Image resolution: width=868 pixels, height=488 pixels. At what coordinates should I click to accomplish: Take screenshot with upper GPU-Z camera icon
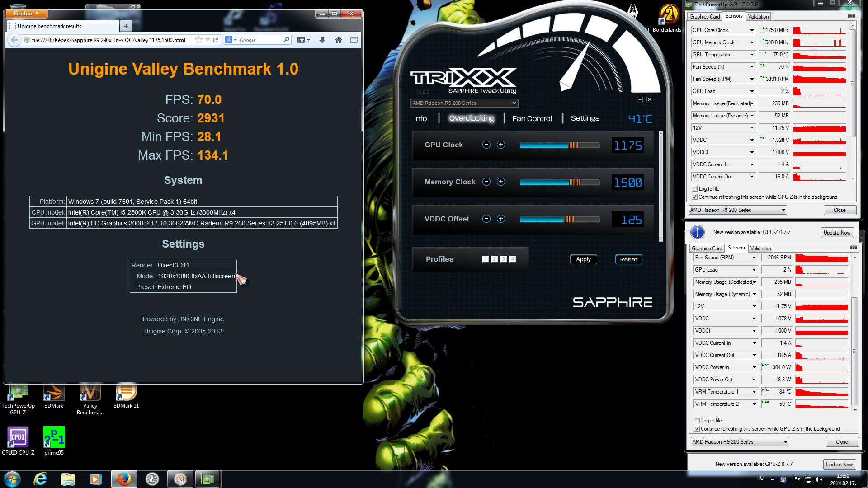pos(851,16)
